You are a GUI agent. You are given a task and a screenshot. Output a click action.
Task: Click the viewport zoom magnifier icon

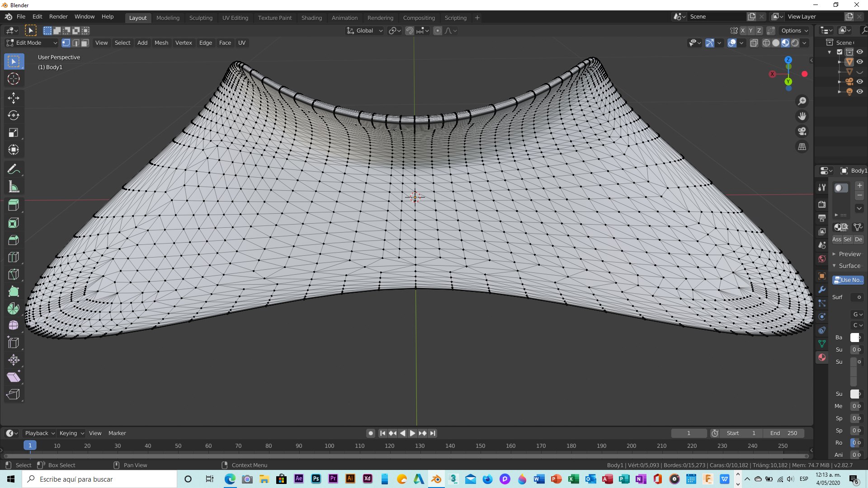point(802,101)
